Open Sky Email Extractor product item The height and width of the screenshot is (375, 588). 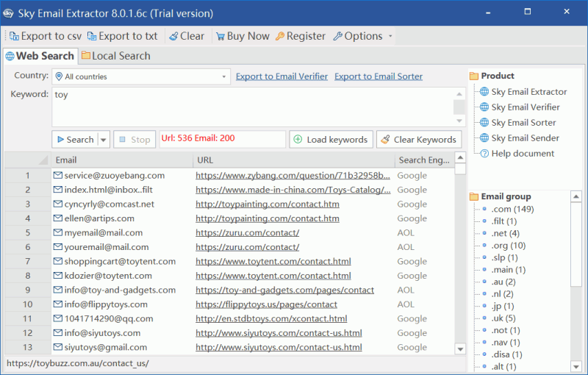(528, 92)
